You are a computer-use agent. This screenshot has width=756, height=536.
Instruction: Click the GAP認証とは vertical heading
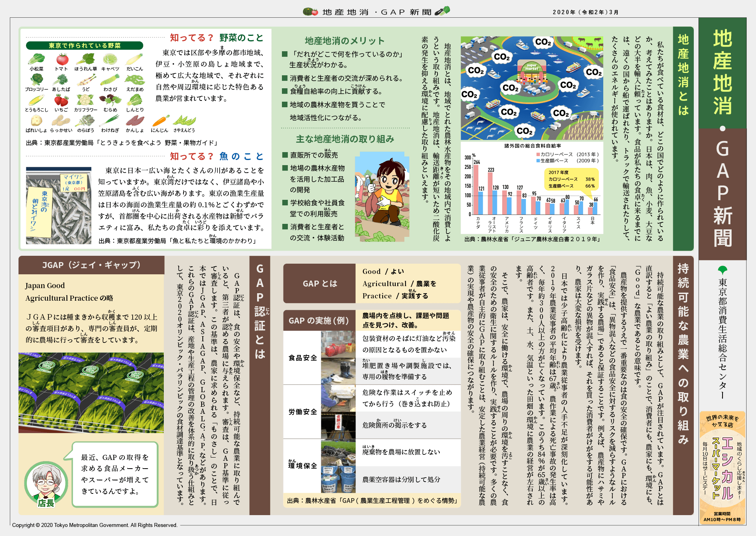pyautogui.click(x=260, y=311)
